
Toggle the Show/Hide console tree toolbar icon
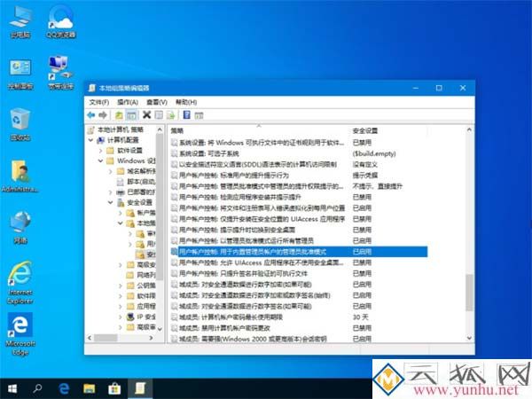point(131,115)
